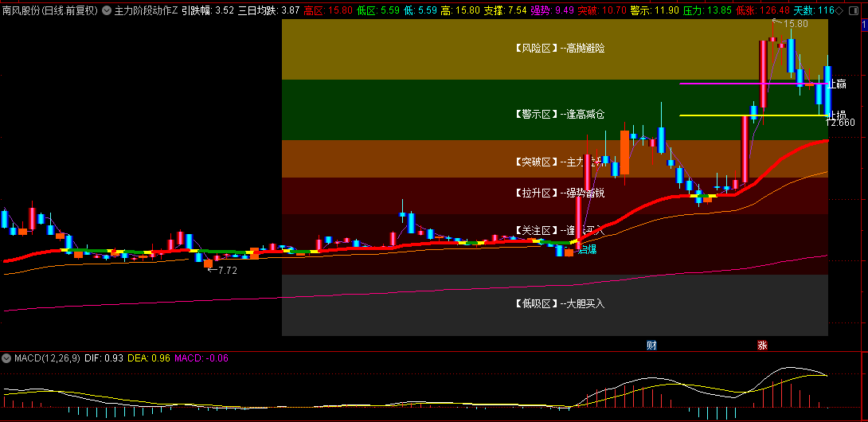Click the 天数: 116 readout

814,10
